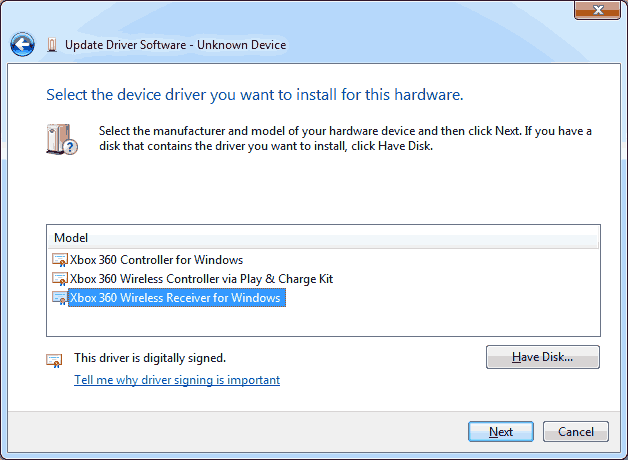Click the digitally signed certificate icon
628x460 pixels.
tap(54, 360)
